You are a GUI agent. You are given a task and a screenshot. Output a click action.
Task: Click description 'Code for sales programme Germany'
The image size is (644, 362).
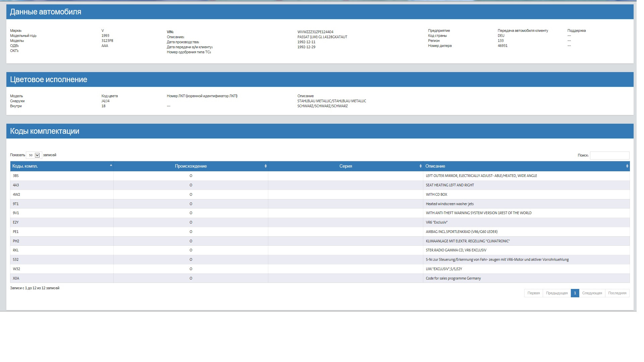coord(453,278)
